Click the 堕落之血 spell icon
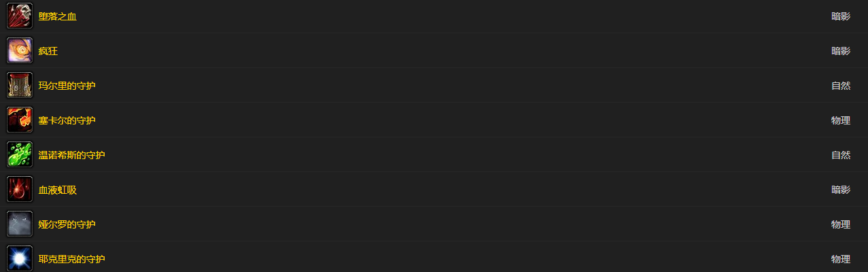Image resolution: width=868 pixels, height=272 pixels. tap(20, 16)
